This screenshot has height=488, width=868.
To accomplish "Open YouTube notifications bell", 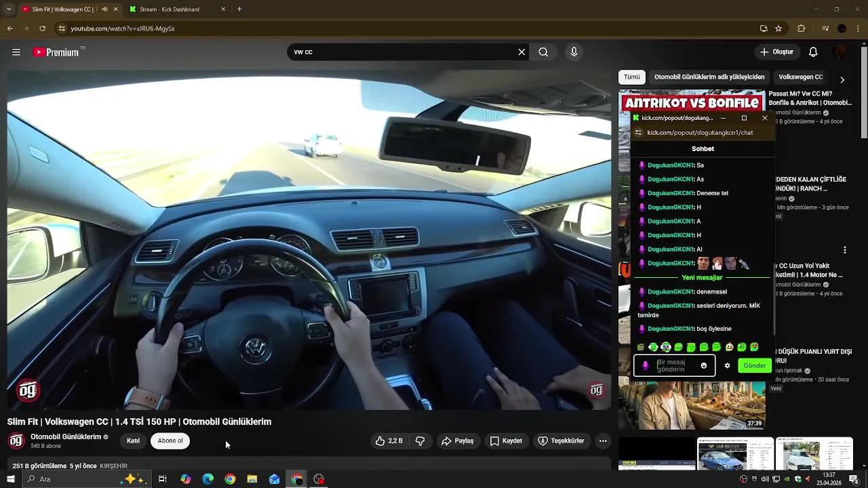I will (x=813, y=52).
